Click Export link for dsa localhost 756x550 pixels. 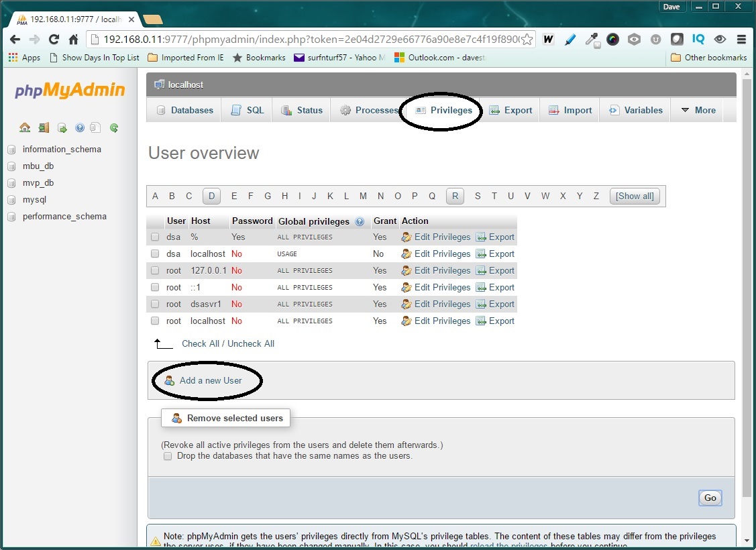tap(495, 254)
